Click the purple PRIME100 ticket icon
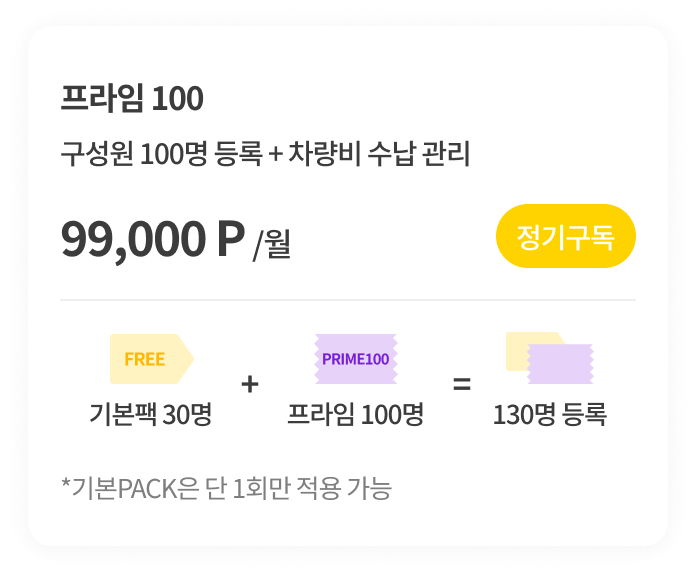 click(x=356, y=359)
